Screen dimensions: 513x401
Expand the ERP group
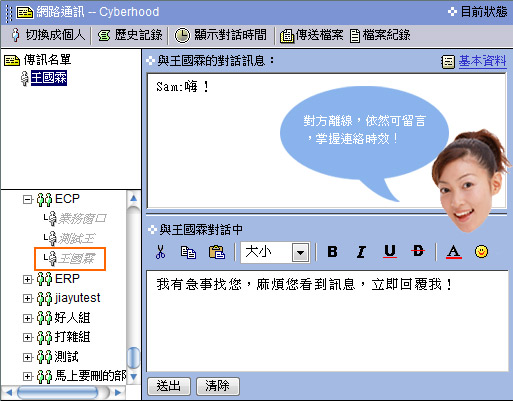[28, 279]
